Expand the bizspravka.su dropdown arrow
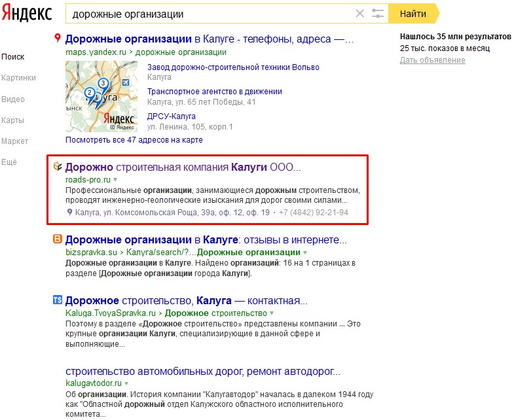This screenshot has width=512, height=420. coord(305,253)
